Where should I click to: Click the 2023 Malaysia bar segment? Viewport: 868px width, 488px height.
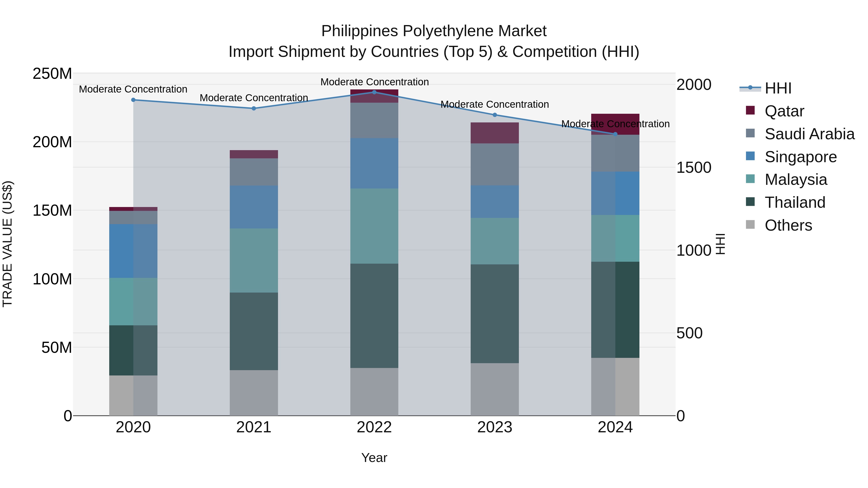pyautogui.click(x=495, y=241)
